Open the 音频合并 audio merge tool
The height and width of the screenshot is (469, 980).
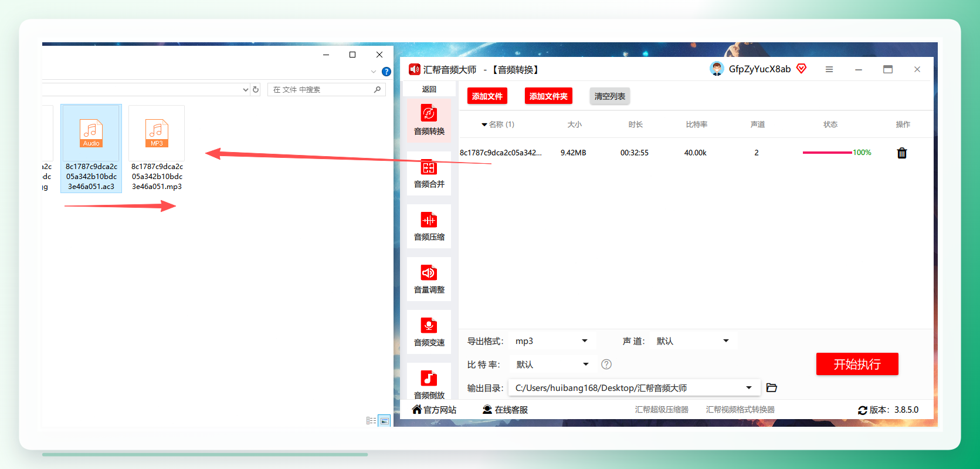click(429, 173)
